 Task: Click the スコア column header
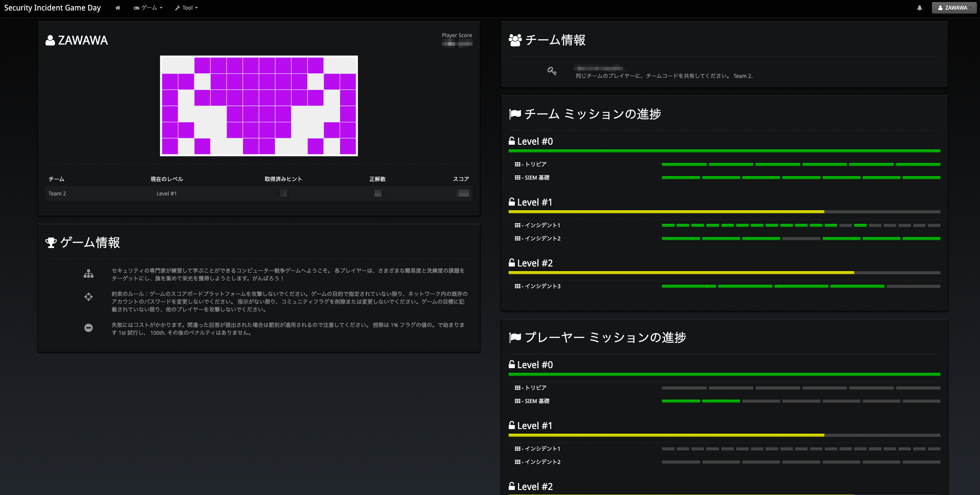coord(461,179)
